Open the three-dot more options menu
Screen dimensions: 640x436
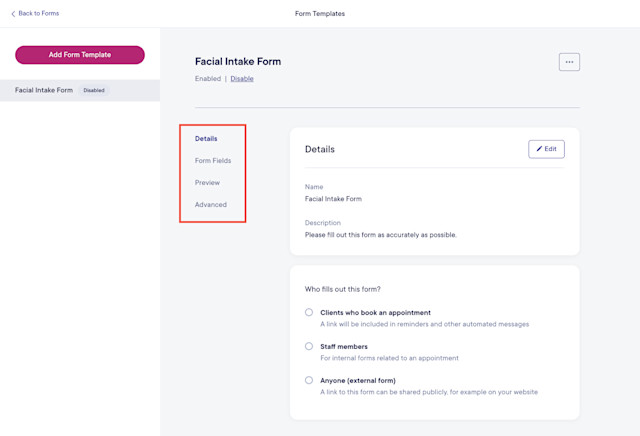(x=569, y=62)
